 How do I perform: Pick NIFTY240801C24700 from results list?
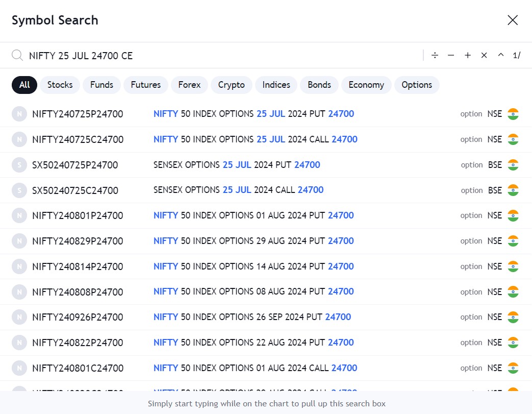coord(78,368)
